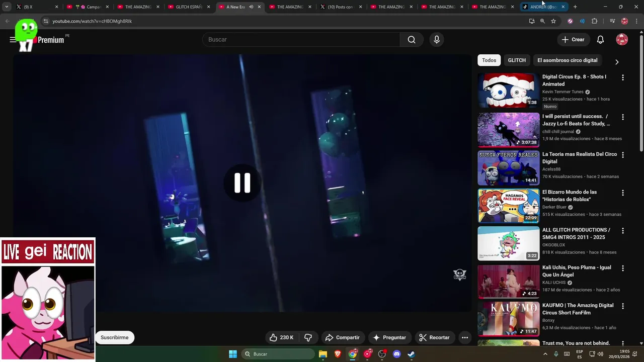This screenshot has height=362, width=644.
Task: Click Glitch watermark on video
Action: click(x=460, y=275)
